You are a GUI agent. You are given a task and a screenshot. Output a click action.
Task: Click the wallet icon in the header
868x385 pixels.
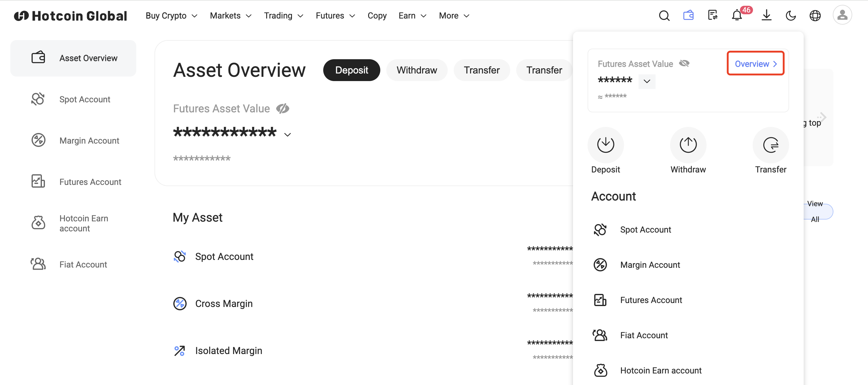tap(688, 15)
